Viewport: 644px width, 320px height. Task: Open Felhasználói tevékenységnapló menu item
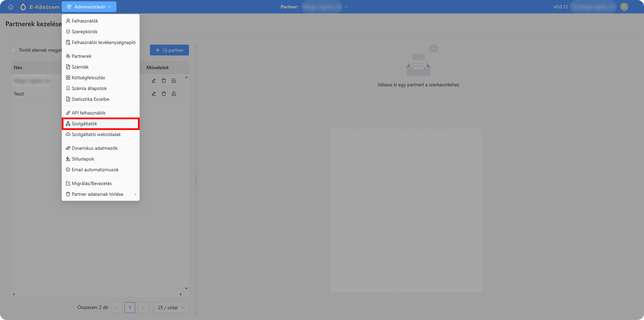(101, 42)
